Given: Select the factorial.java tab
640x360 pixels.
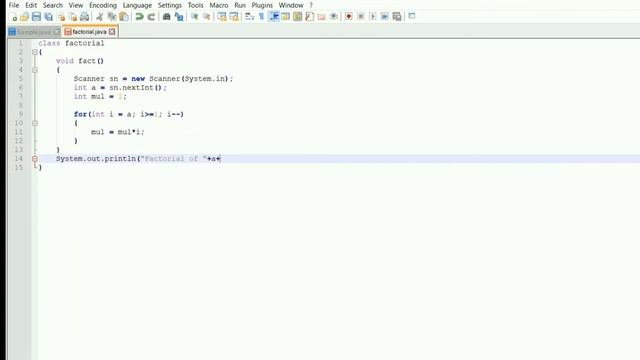Looking at the screenshot, I should [89, 32].
